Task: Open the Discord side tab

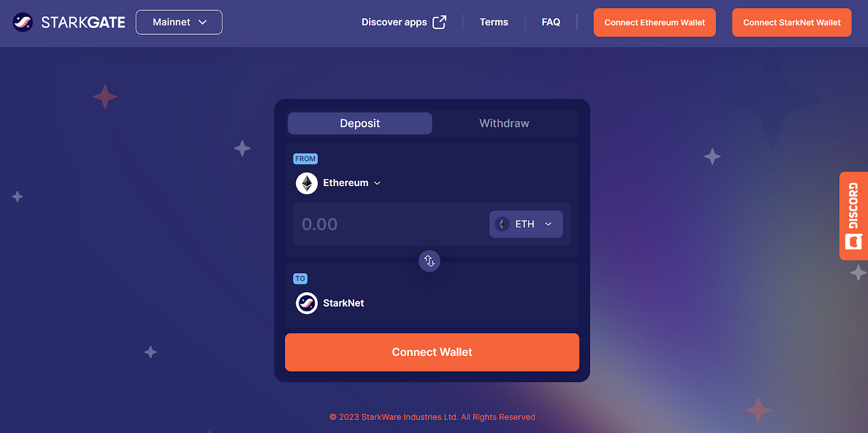Action: [x=854, y=216]
